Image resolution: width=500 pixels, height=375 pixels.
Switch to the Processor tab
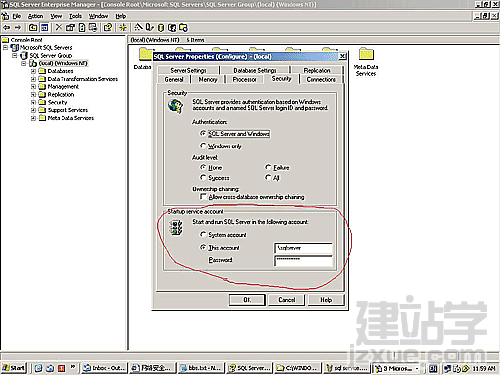pos(244,79)
